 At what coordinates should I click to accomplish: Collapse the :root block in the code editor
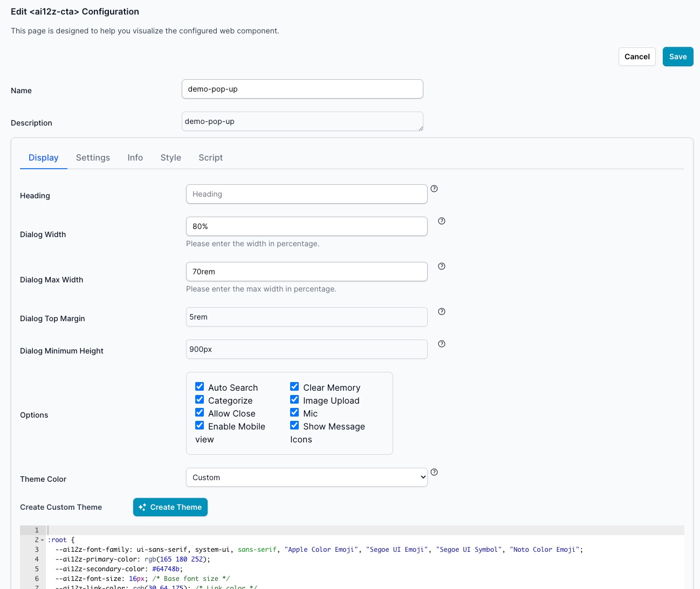pos(41,539)
